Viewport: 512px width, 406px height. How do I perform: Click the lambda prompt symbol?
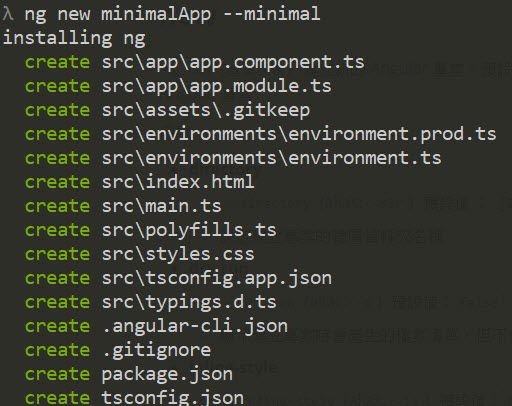(x=8, y=15)
